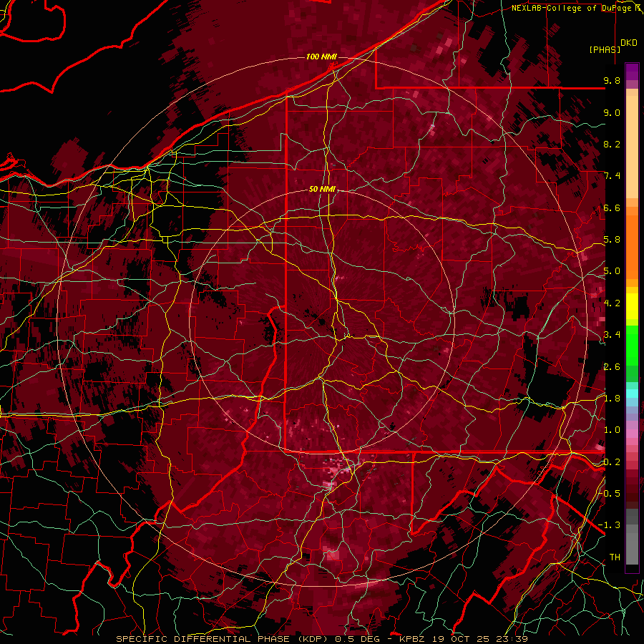Click the 1.0 value on color scale
644x644 pixels.
612,431
